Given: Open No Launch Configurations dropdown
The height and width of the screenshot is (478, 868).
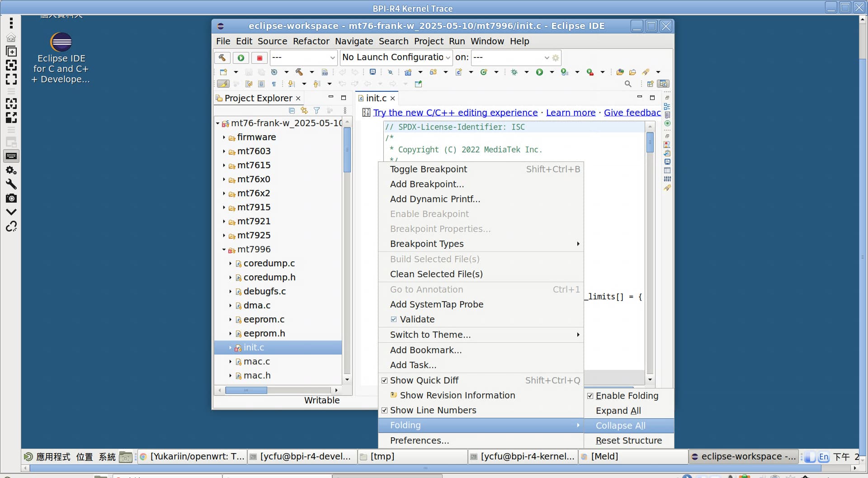Looking at the screenshot, I should 396,57.
